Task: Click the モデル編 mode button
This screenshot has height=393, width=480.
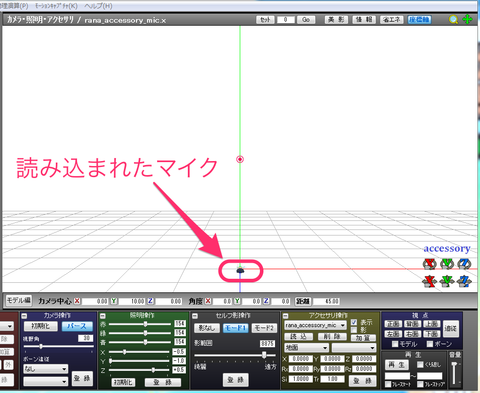Action: click(19, 301)
